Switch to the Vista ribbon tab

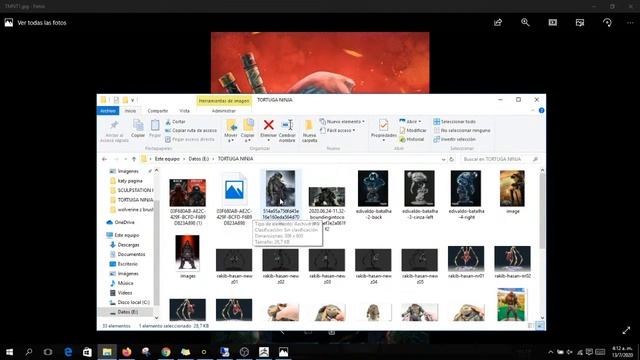184,111
